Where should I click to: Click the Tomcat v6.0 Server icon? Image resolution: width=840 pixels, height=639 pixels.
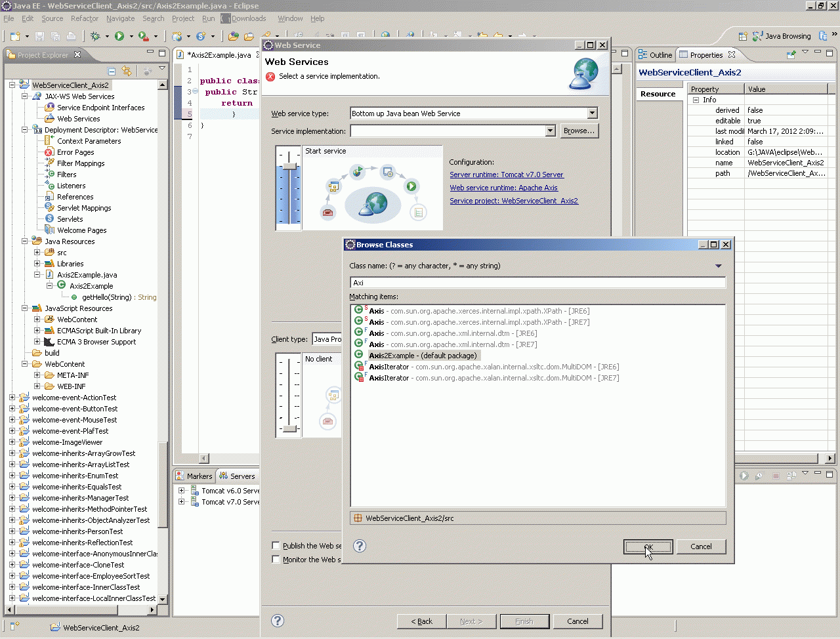coord(195,491)
